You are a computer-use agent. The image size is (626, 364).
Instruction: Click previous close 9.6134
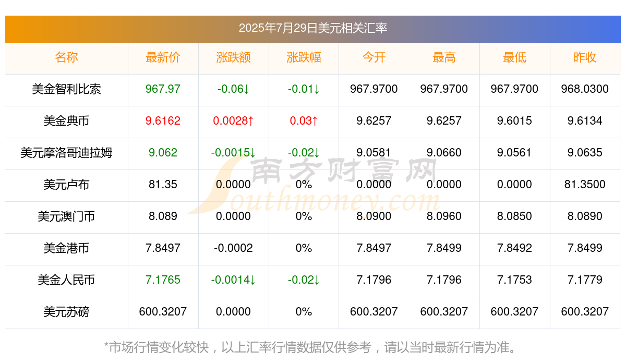tap(585, 121)
